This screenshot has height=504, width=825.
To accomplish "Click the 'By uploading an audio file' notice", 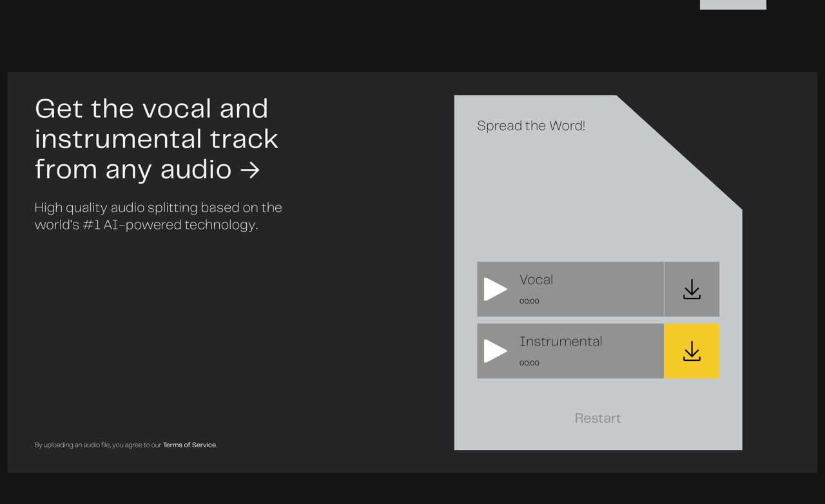I will pos(97,445).
